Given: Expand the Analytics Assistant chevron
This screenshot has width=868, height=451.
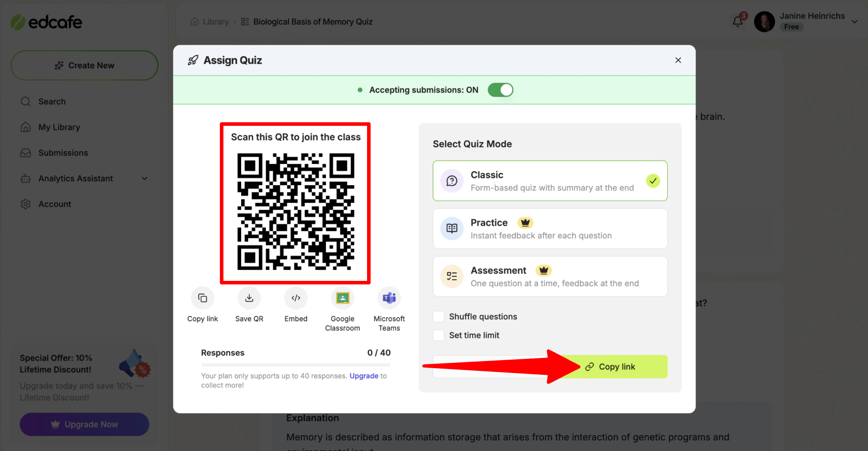Looking at the screenshot, I should [x=145, y=179].
